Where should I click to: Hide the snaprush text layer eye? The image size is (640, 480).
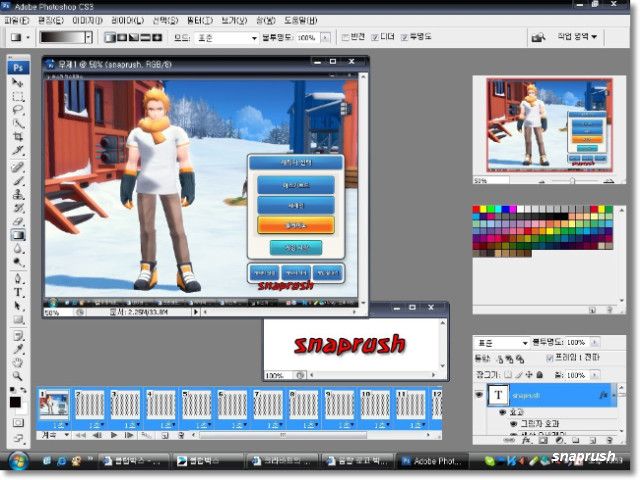(479, 395)
